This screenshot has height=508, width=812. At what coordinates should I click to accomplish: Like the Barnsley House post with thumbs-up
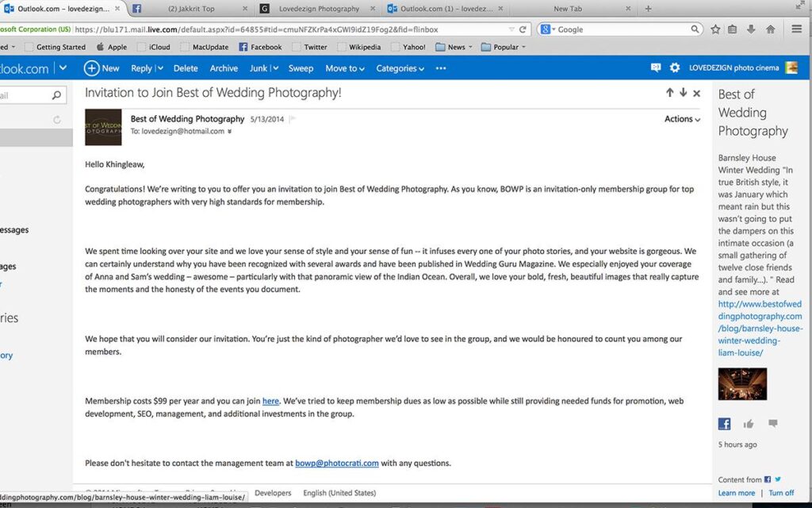pos(749,424)
